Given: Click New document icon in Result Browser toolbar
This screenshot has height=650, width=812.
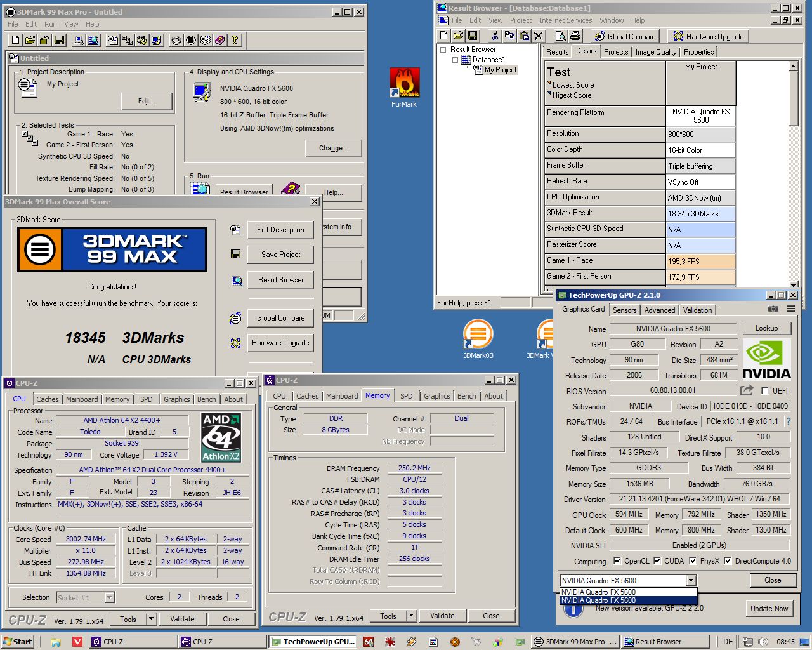Looking at the screenshot, I should click(x=444, y=36).
